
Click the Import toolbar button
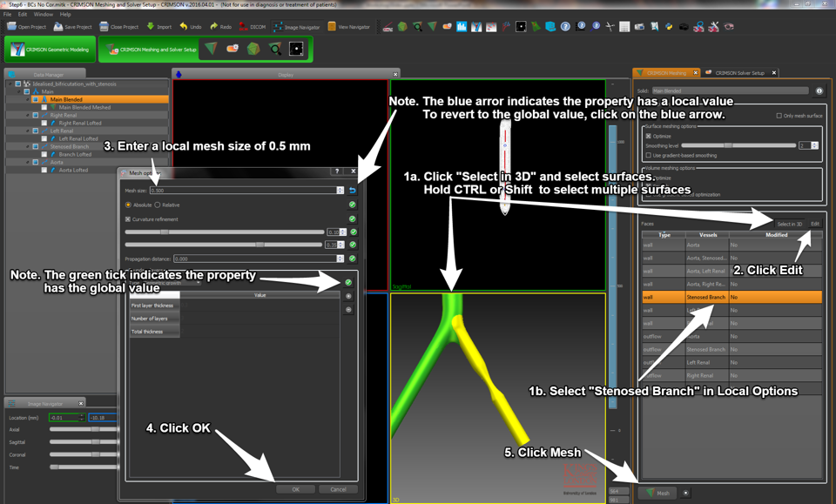[159, 27]
